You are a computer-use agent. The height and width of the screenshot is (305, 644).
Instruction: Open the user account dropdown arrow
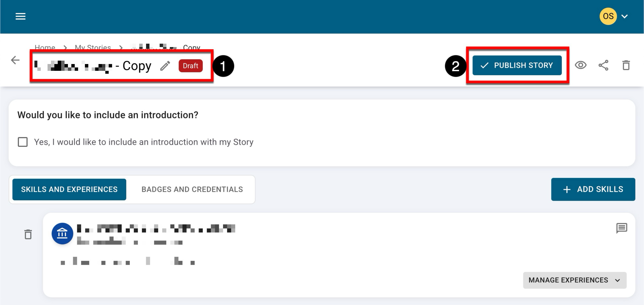tap(625, 17)
